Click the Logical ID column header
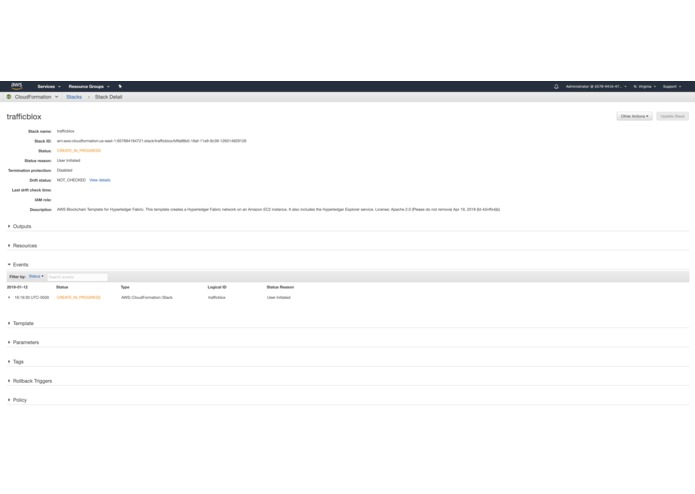This screenshot has width=695, height=494. pyautogui.click(x=217, y=287)
